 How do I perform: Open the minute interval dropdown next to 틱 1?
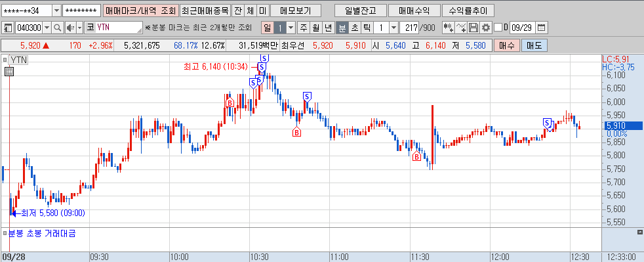pyautogui.click(x=393, y=28)
